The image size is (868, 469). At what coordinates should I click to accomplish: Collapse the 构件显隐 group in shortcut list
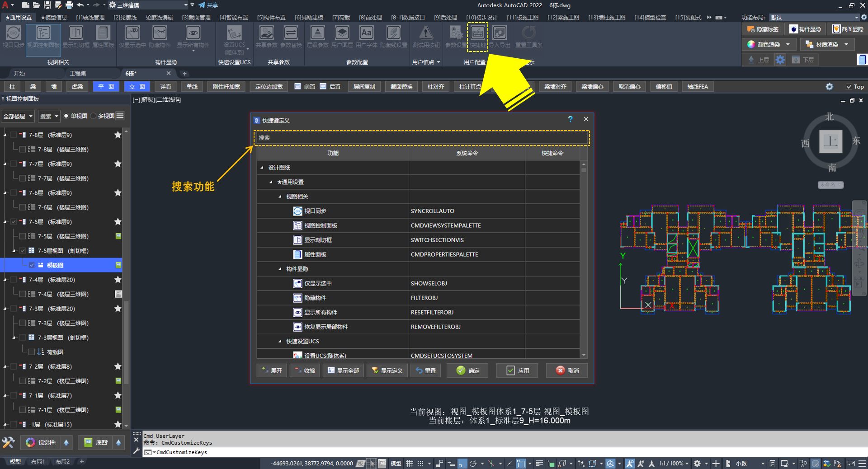pyautogui.click(x=280, y=269)
